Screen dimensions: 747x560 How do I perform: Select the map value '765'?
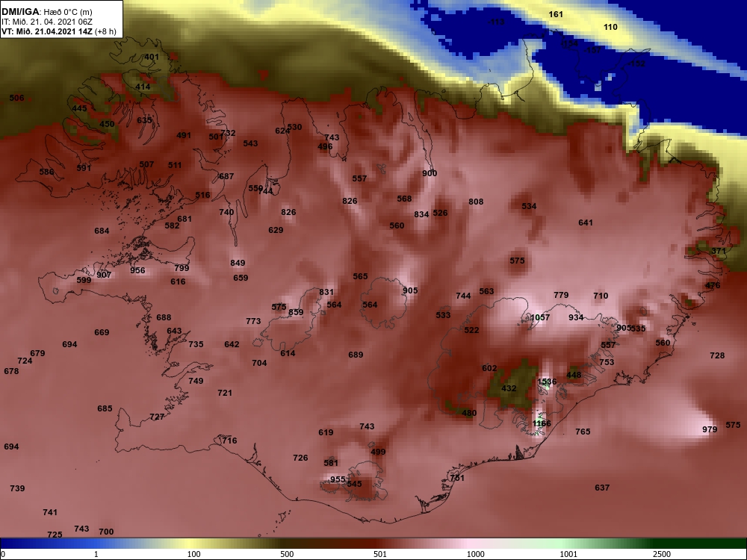[583, 432]
